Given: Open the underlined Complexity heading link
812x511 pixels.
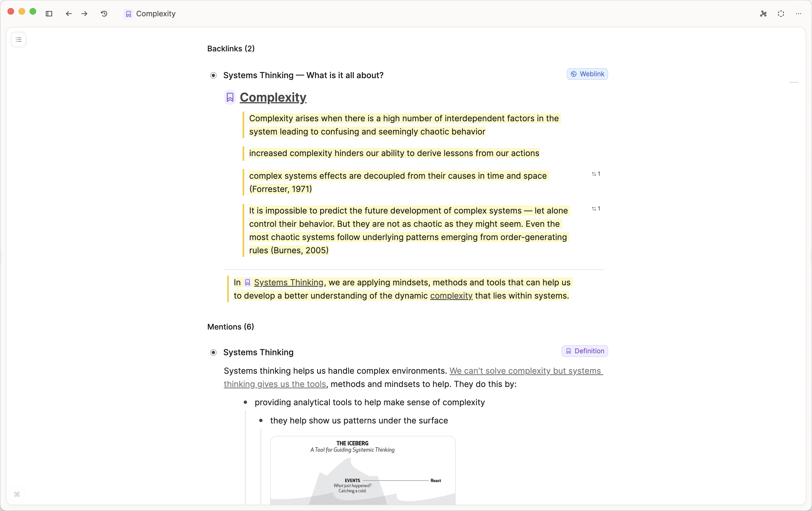Looking at the screenshot, I should [273, 97].
